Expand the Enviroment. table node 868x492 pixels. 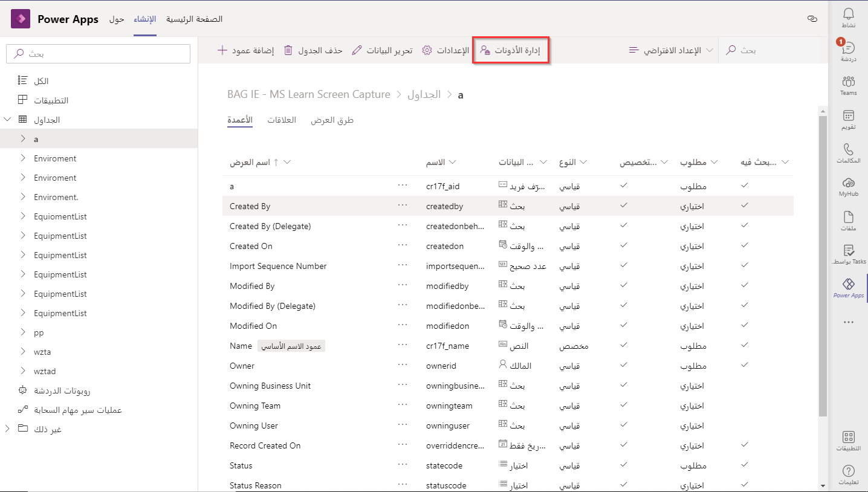point(23,197)
